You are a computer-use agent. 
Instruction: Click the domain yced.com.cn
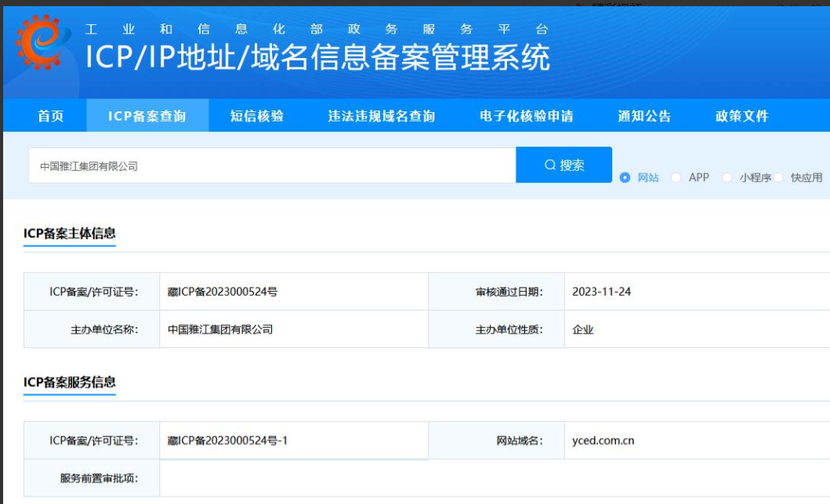(603, 441)
